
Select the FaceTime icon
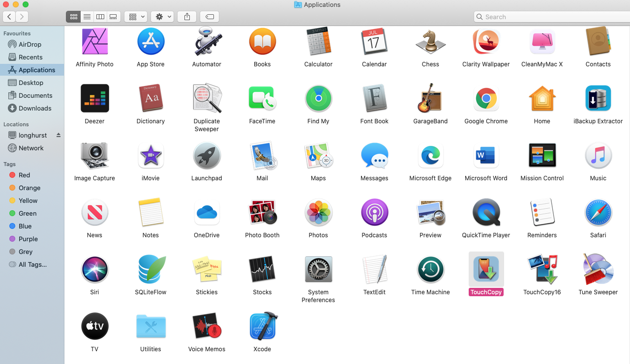coord(262,99)
